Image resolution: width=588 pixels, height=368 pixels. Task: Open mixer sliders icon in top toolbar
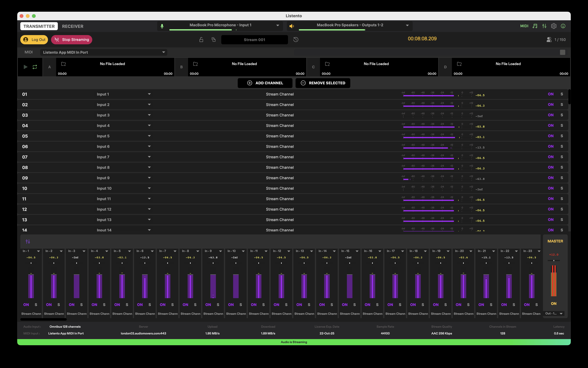click(544, 26)
